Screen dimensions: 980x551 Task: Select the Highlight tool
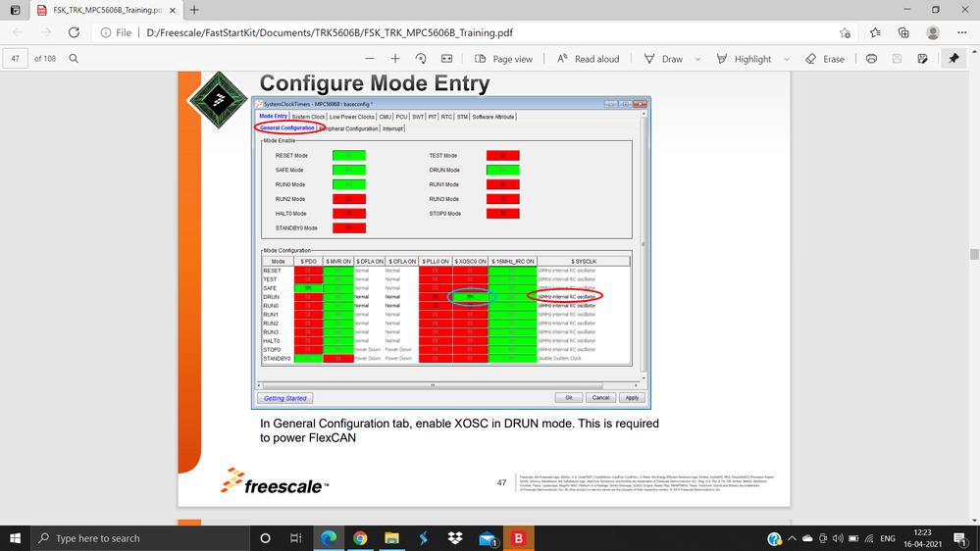click(744, 59)
